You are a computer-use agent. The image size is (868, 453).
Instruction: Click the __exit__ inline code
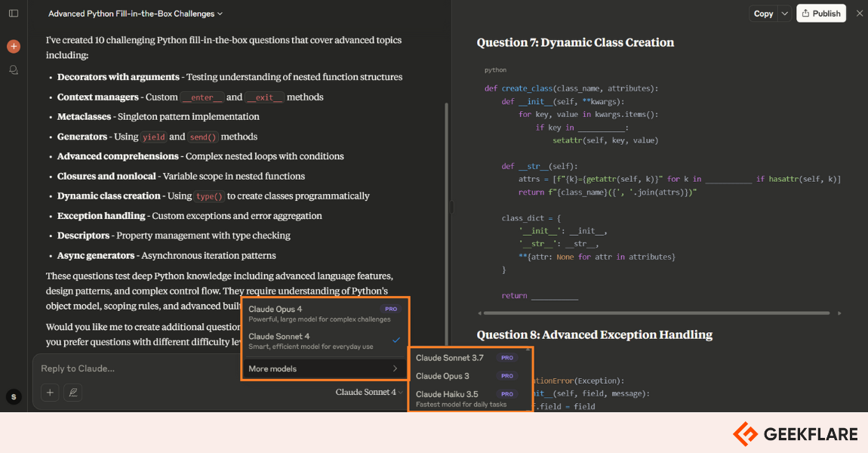[265, 97]
